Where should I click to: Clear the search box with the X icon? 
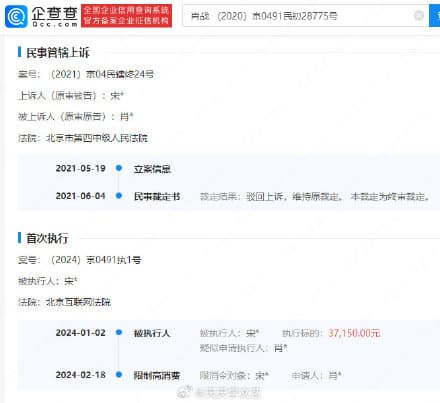point(419,15)
